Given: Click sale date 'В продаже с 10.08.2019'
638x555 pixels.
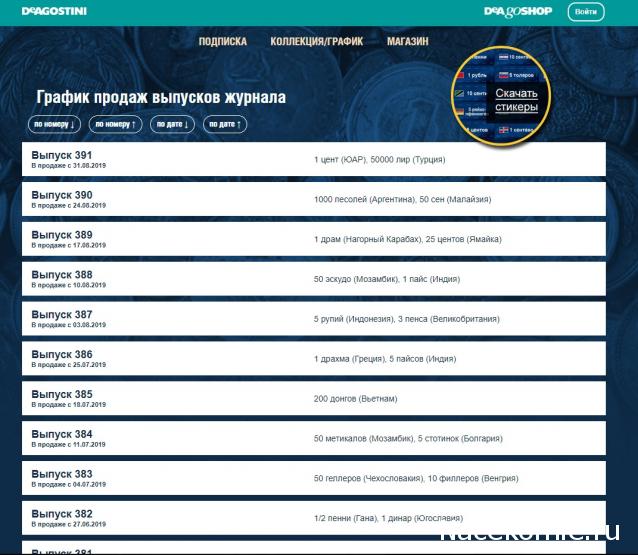Looking at the screenshot, I should coord(69,285).
